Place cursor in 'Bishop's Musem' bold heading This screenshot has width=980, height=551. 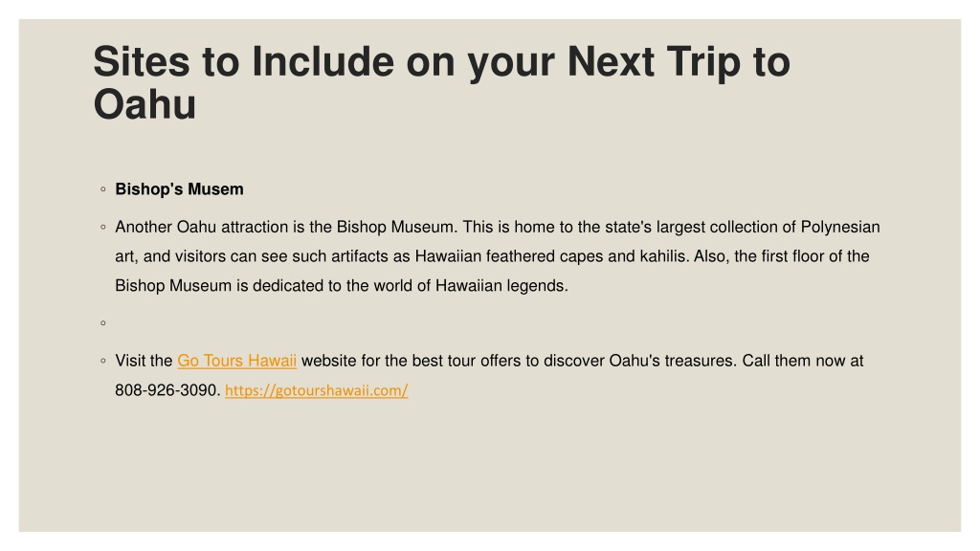179,189
